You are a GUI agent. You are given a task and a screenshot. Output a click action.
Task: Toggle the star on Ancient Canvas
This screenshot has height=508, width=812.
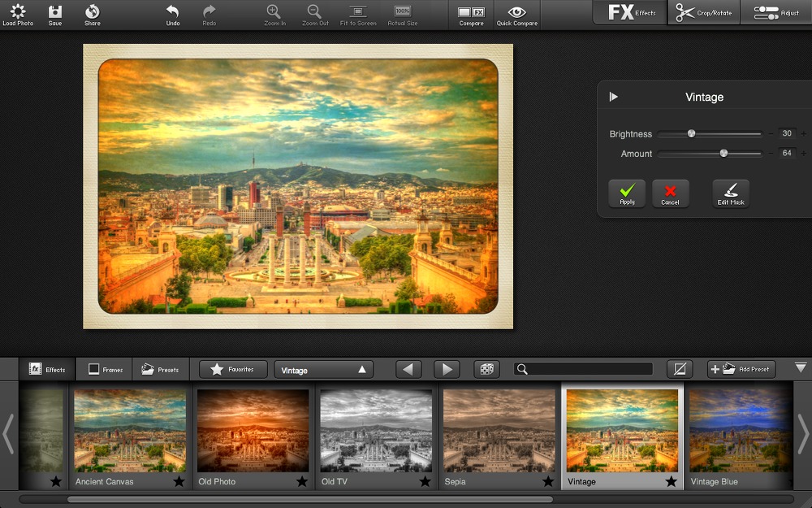click(179, 481)
